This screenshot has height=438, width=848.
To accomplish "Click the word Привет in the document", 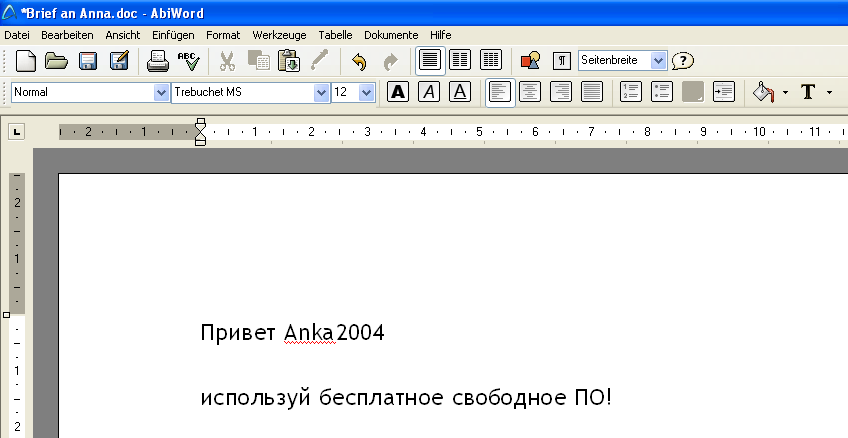I will pos(238,333).
